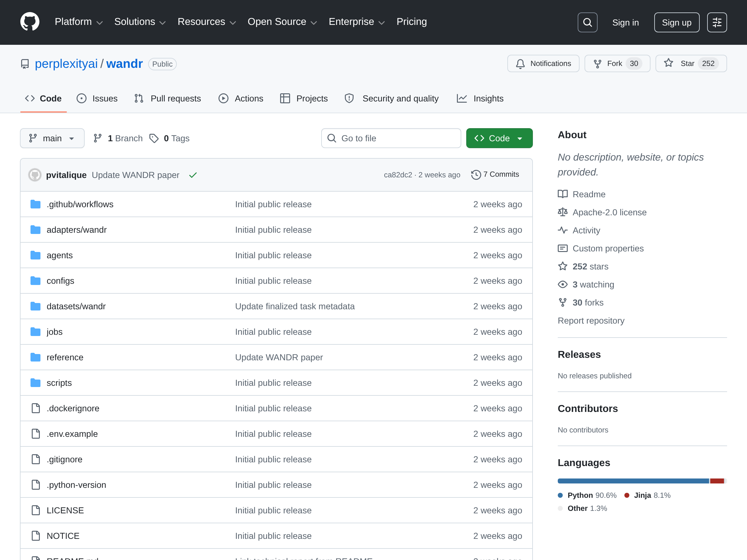Click the Notifications bell icon
Image resolution: width=747 pixels, height=560 pixels.
[x=520, y=64]
